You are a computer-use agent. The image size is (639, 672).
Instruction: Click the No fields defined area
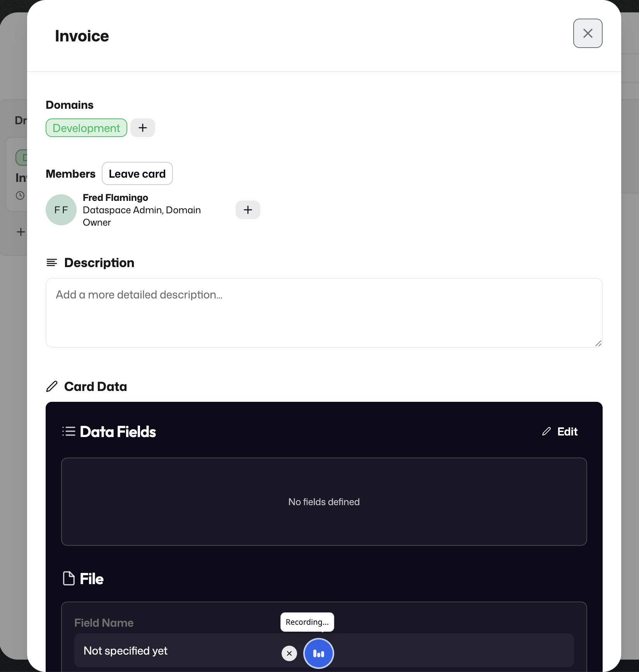click(324, 502)
